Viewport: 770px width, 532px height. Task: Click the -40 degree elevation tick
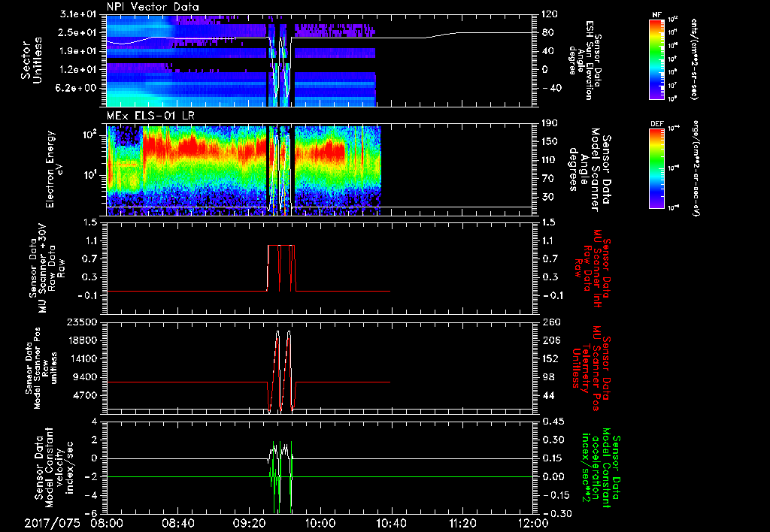[550, 88]
